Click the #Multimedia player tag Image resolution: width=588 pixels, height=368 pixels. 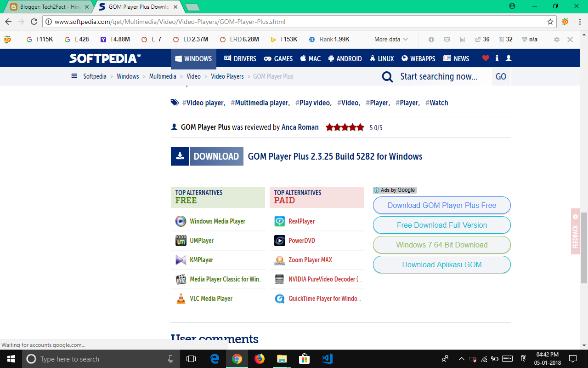click(260, 103)
